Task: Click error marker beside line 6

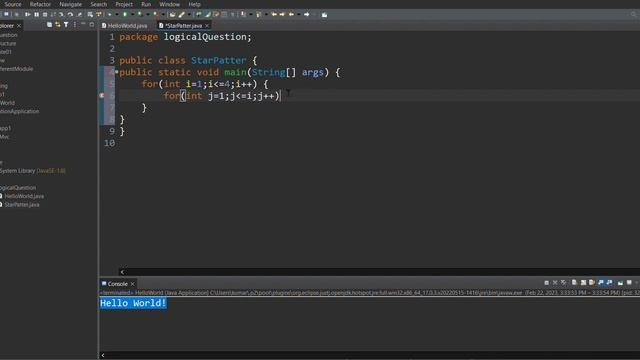Action: click(x=102, y=96)
